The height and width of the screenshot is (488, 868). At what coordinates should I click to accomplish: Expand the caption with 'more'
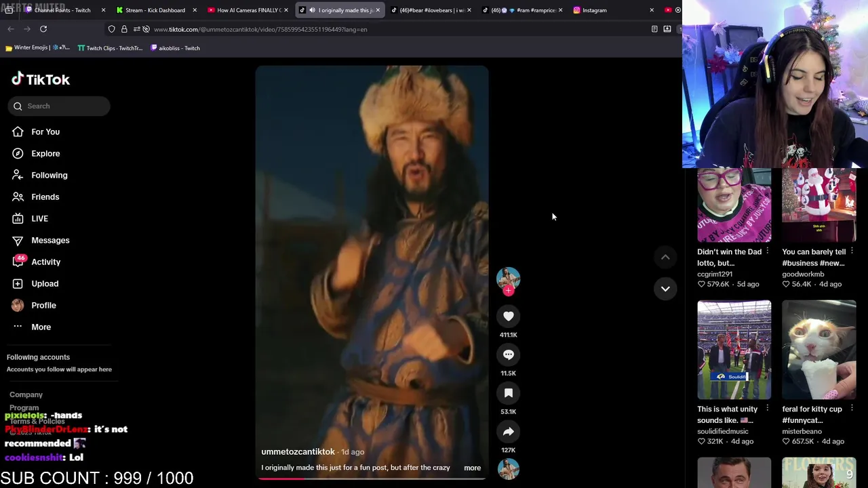472,468
